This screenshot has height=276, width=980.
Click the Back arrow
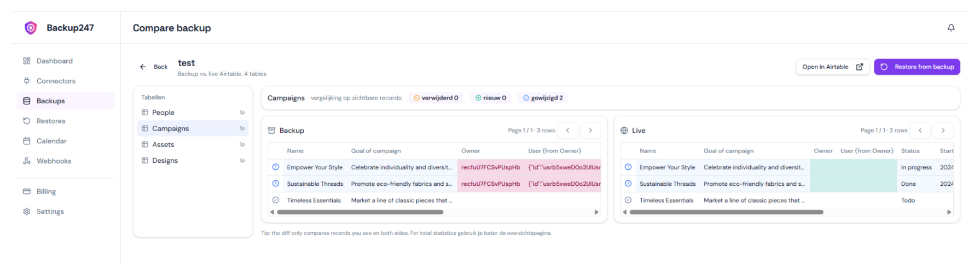point(143,67)
